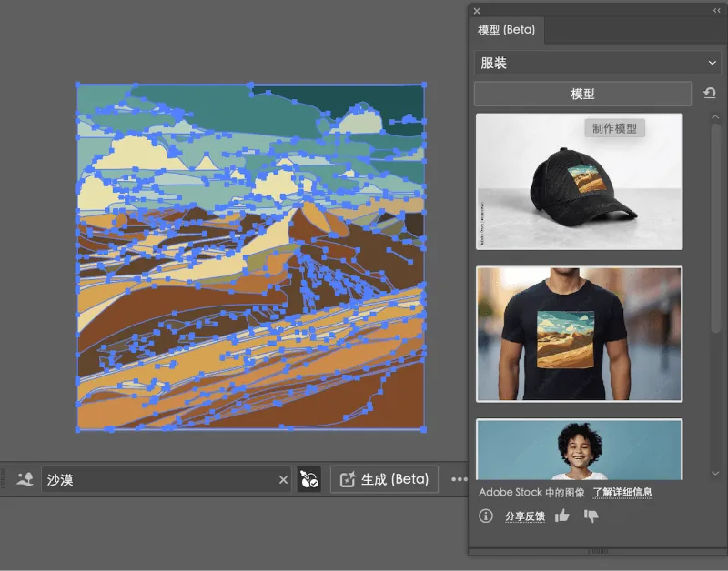
Task: Click the scrollbar grip at the panel bottom
Action: tap(598, 550)
